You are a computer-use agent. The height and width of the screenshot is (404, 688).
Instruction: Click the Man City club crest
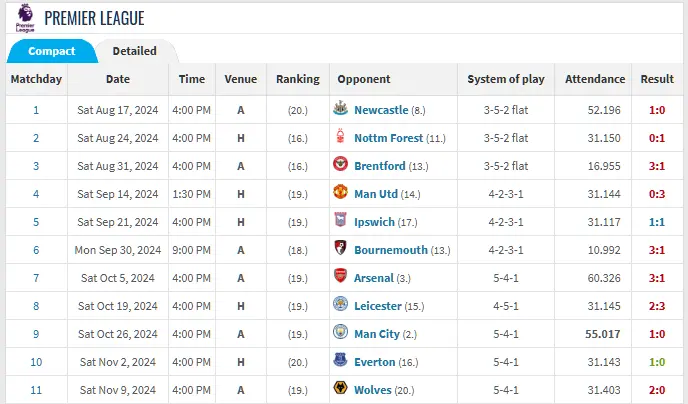tap(341, 333)
